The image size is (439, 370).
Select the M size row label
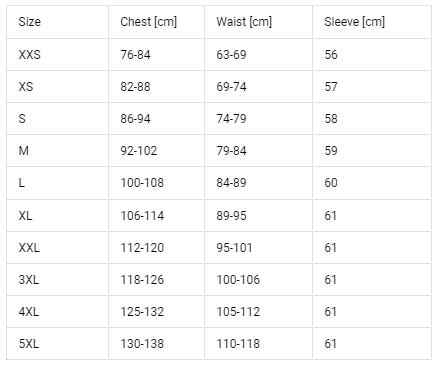[x=24, y=151]
